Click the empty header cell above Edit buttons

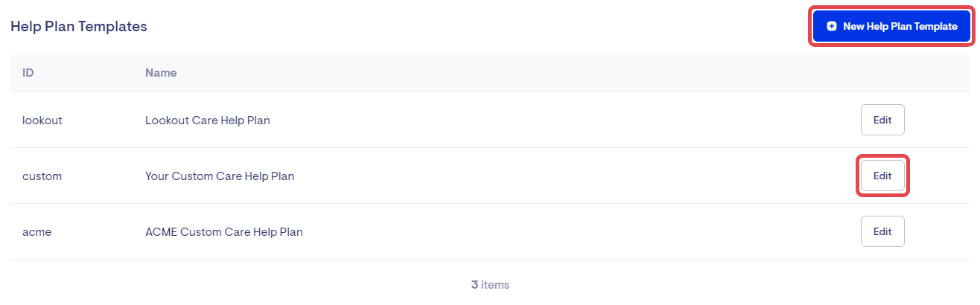click(882, 73)
